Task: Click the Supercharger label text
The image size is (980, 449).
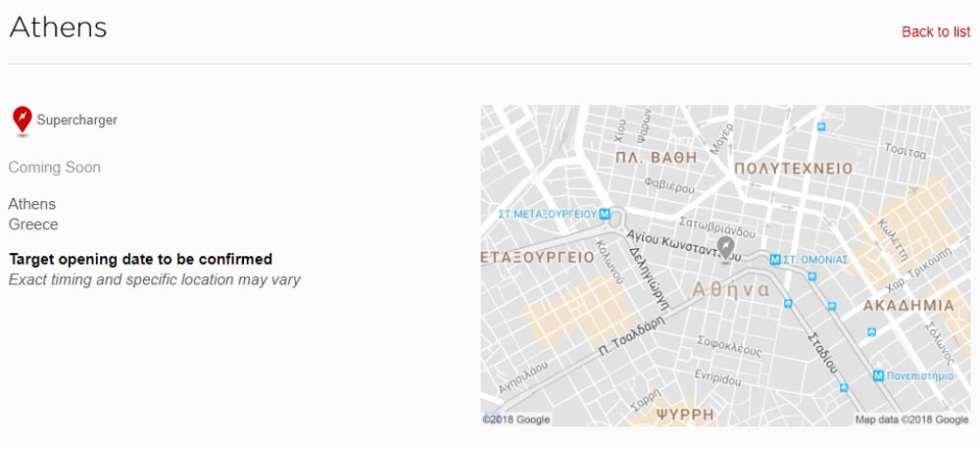Action: (77, 120)
